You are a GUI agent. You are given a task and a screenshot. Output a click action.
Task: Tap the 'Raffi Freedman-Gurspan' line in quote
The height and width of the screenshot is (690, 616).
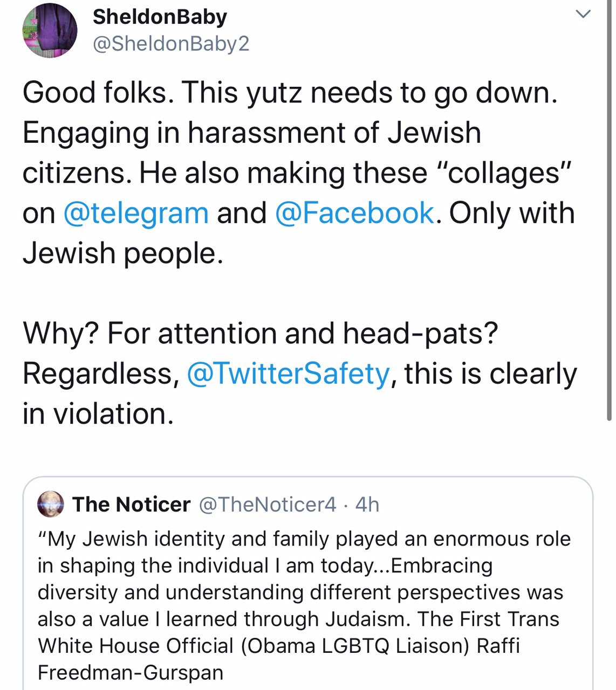[x=279, y=659]
